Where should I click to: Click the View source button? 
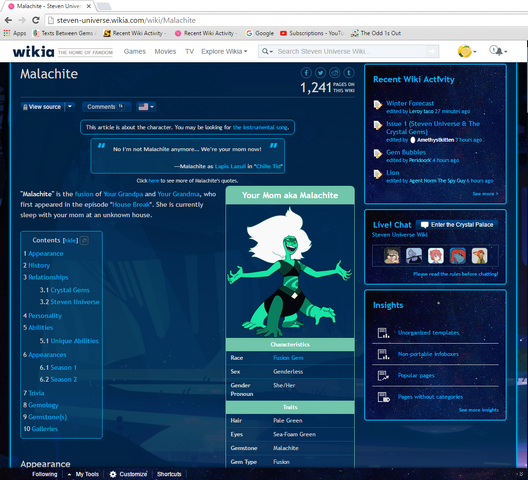pos(42,107)
